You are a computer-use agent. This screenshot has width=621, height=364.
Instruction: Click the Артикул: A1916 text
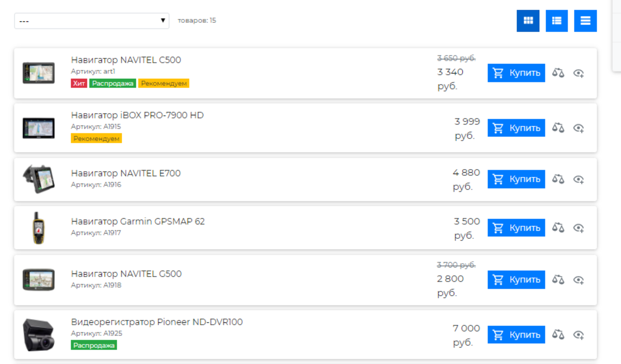pyautogui.click(x=96, y=185)
